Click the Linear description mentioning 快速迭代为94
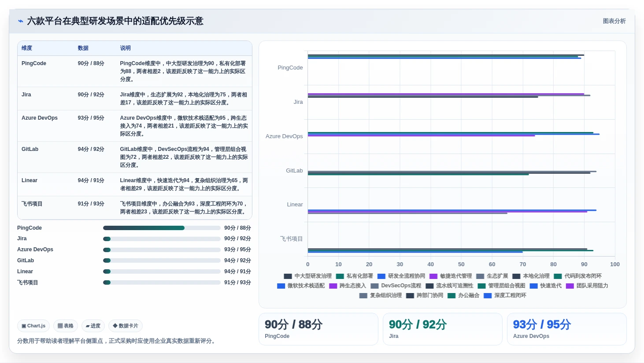The image size is (644, 363). pyautogui.click(x=184, y=184)
